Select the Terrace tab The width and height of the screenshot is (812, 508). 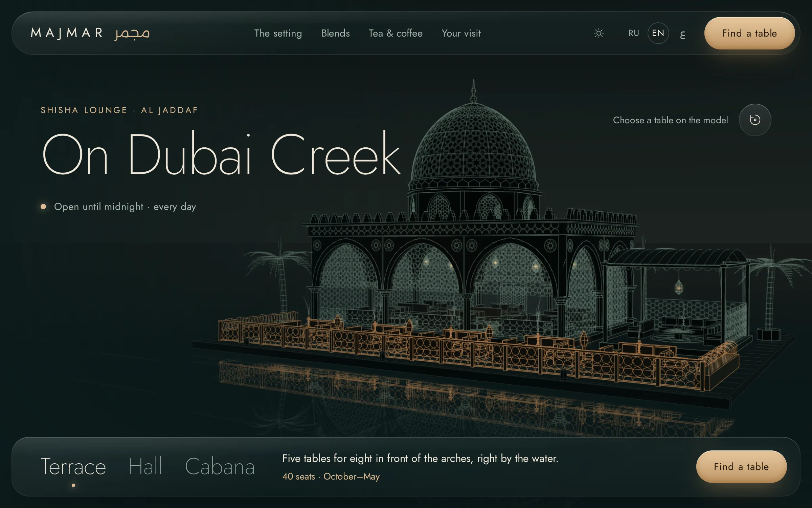pos(73,467)
